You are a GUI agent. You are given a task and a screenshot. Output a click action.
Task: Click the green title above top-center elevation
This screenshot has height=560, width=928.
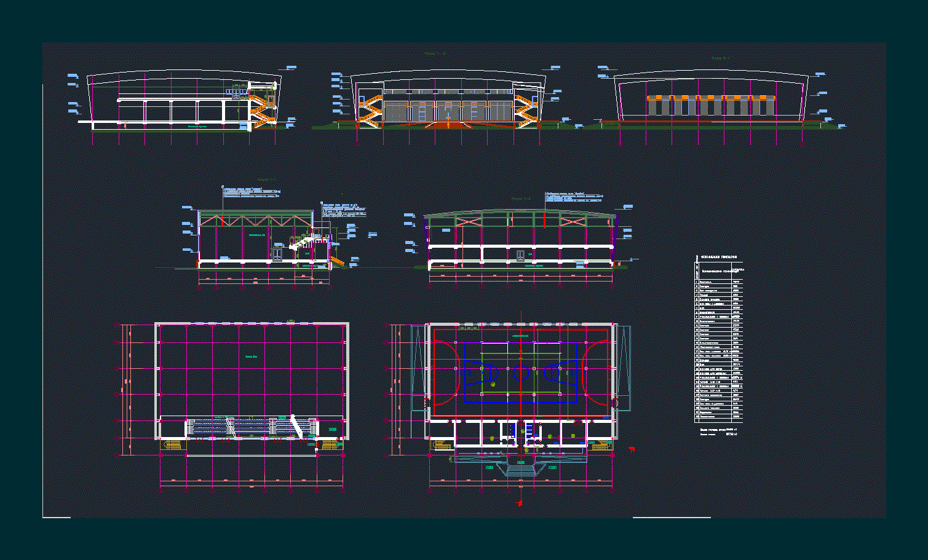435,54
